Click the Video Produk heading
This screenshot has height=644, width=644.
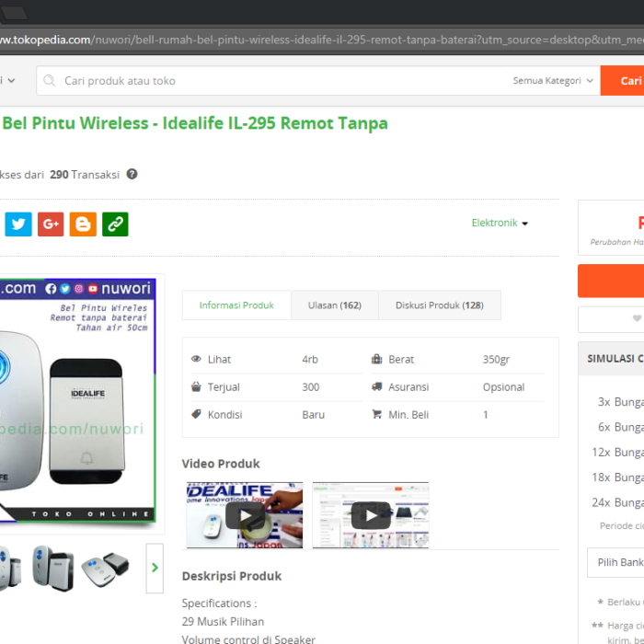pyautogui.click(x=221, y=464)
